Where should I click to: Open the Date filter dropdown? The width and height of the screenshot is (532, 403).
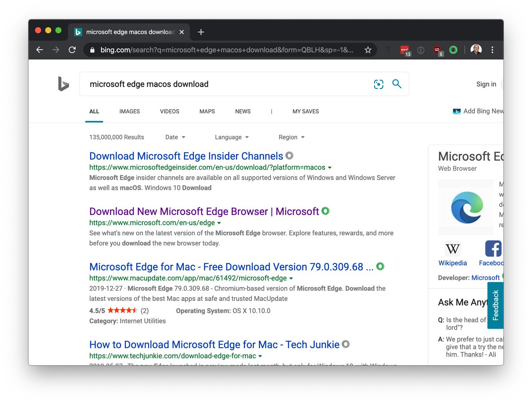click(x=175, y=137)
